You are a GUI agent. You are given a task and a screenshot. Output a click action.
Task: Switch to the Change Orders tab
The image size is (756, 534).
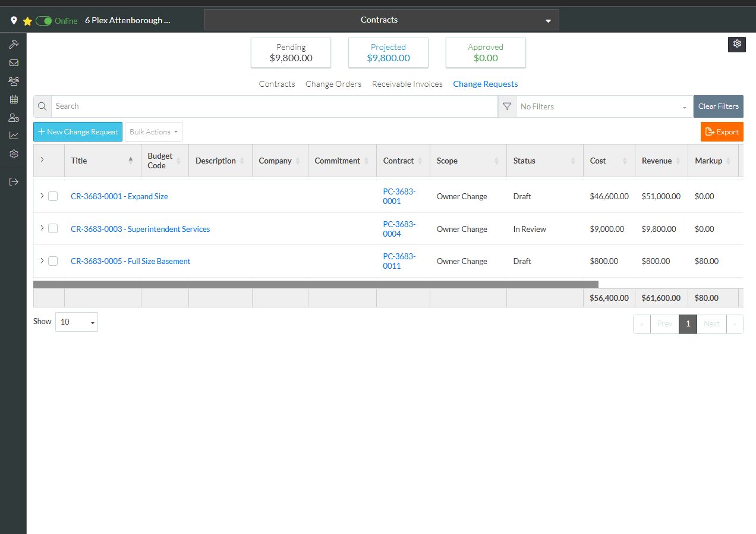[333, 84]
